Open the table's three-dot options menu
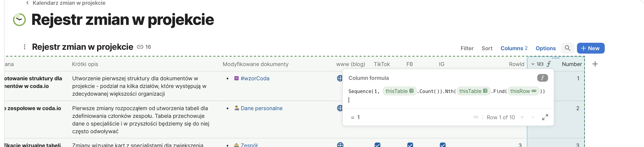 point(25,47)
